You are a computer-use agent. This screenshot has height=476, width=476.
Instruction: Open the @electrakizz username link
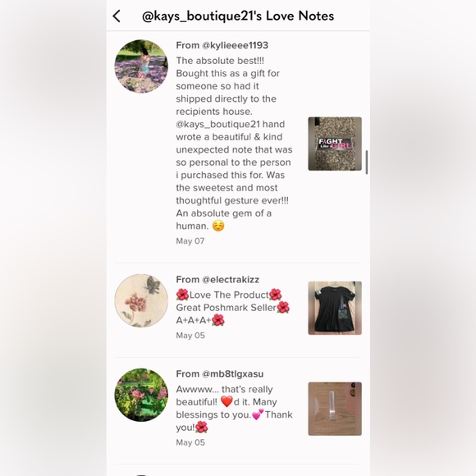click(x=231, y=279)
